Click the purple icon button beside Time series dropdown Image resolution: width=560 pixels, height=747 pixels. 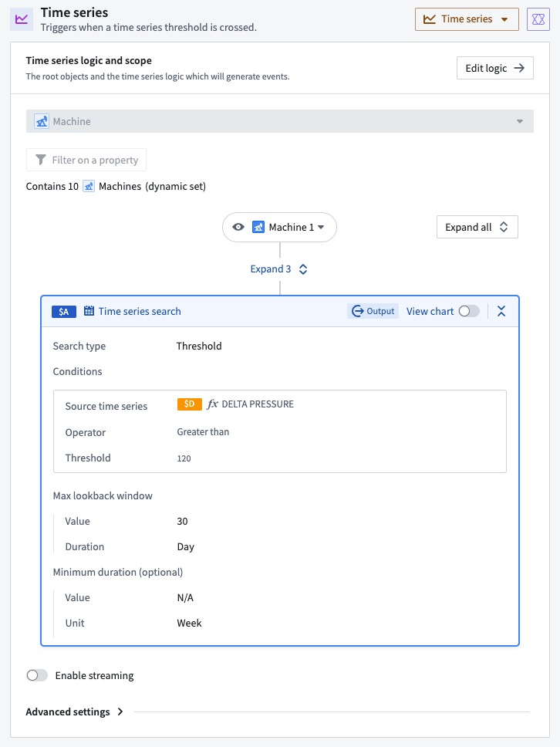(538, 19)
